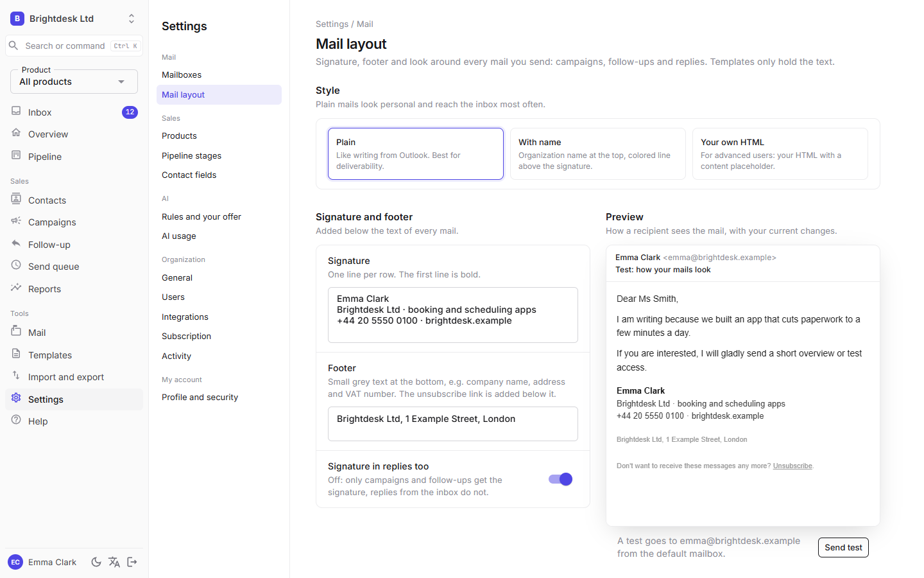Open Mailboxes settings page
The height and width of the screenshot is (578, 924).
tap(219, 75)
